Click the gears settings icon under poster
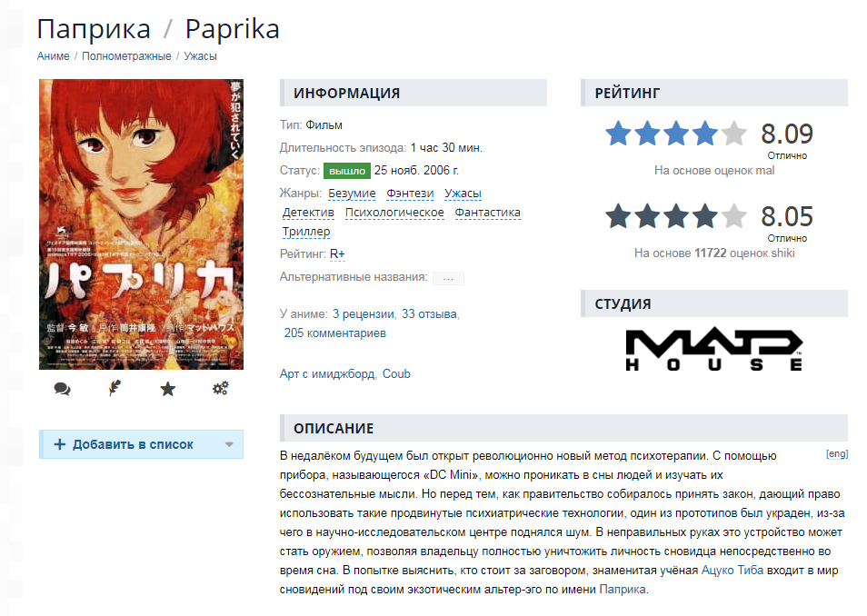The width and height of the screenshot is (867, 616). [x=221, y=389]
